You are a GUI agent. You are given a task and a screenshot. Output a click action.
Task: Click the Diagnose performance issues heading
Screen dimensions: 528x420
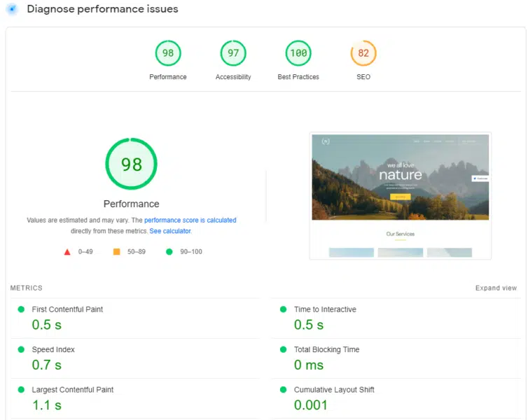(102, 9)
